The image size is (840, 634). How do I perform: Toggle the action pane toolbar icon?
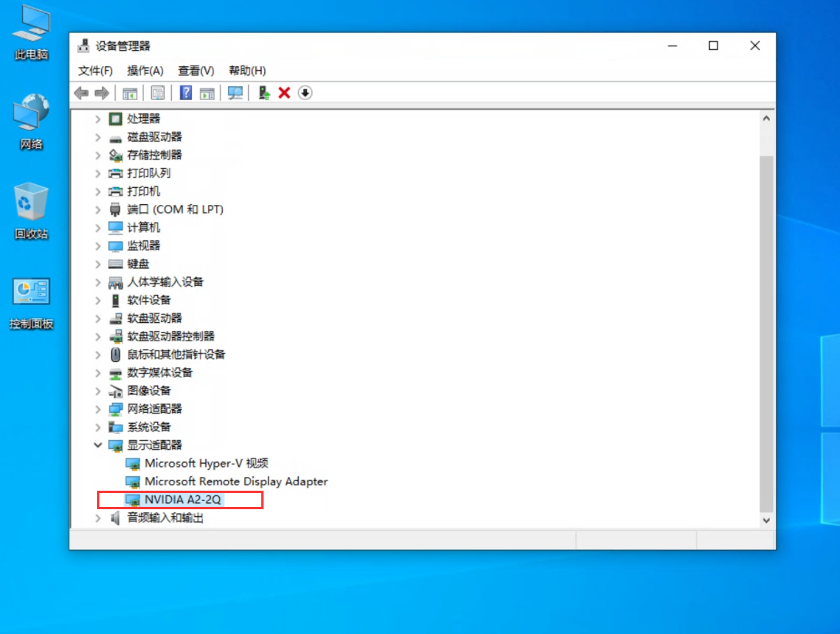coord(207,93)
